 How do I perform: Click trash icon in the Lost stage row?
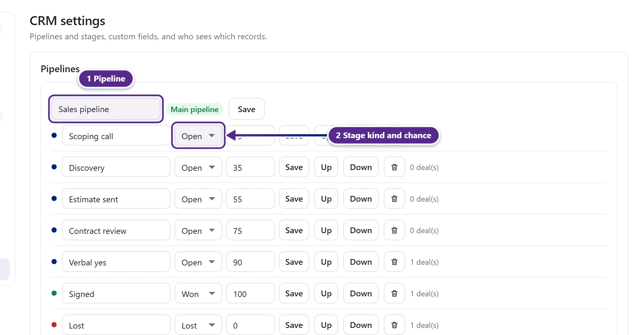(x=394, y=325)
